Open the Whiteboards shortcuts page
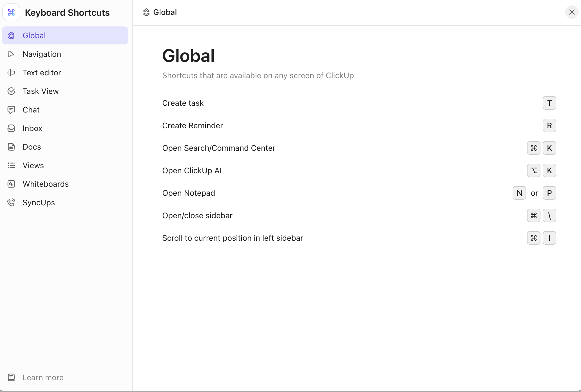 (x=45, y=184)
